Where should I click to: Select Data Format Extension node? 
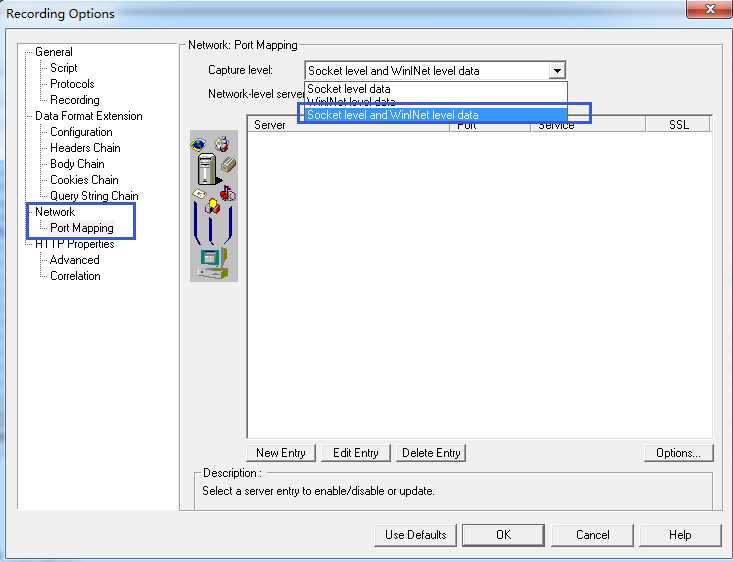pos(88,116)
